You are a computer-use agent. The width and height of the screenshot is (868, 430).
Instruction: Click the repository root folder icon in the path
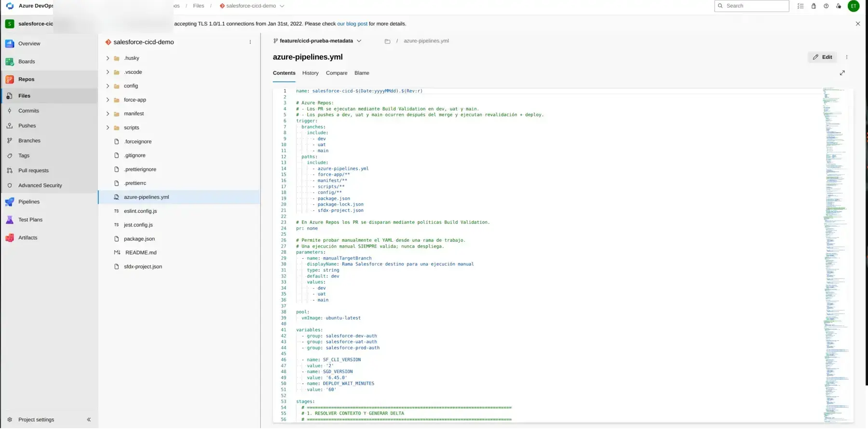387,41
